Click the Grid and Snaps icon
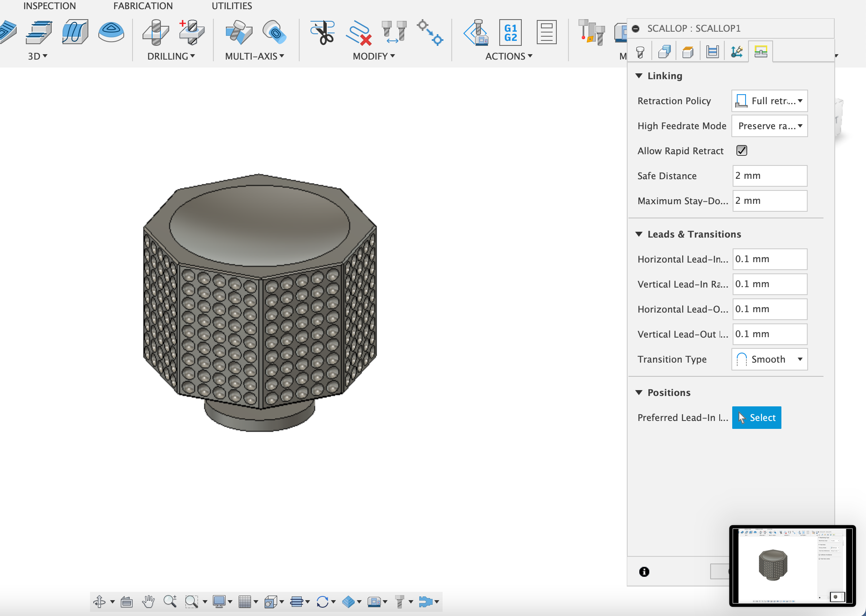Screen dimensions: 866x616 coord(245,601)
